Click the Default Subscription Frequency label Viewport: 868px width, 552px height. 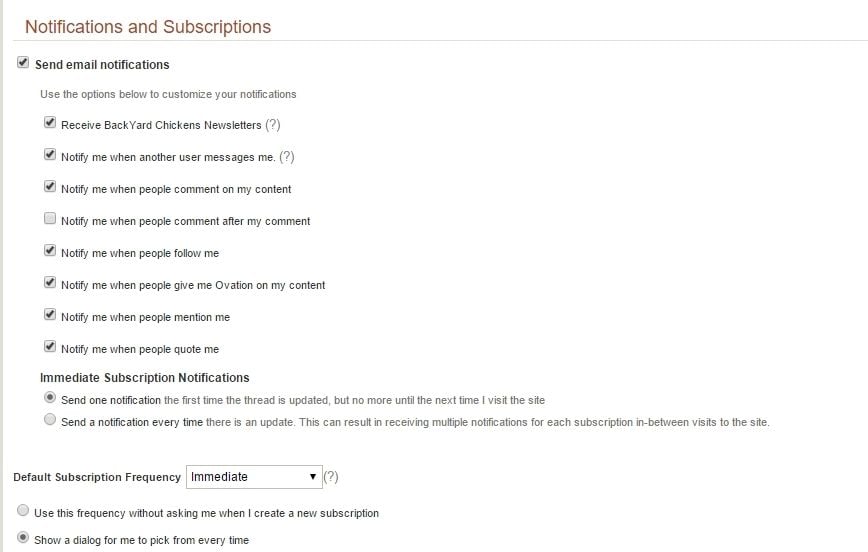97,478
